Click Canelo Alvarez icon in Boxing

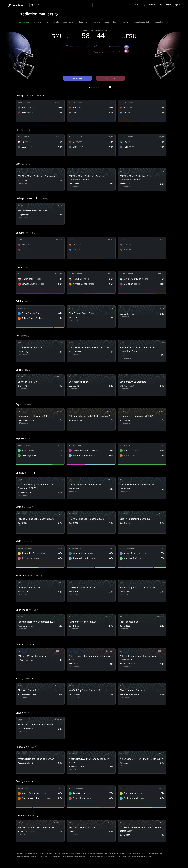121,793
